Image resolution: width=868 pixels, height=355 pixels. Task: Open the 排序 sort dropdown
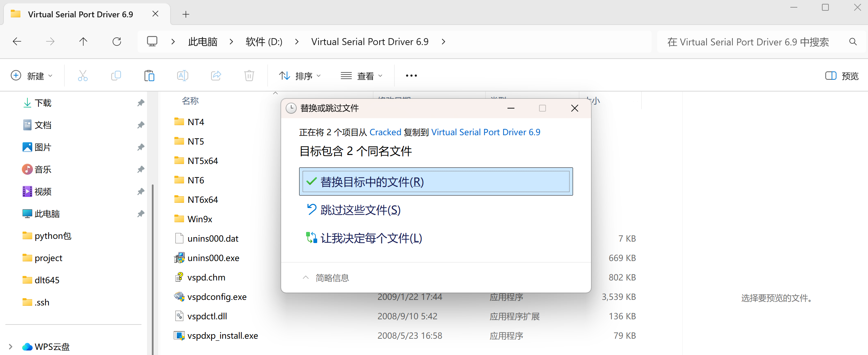[x=300, y=76]
